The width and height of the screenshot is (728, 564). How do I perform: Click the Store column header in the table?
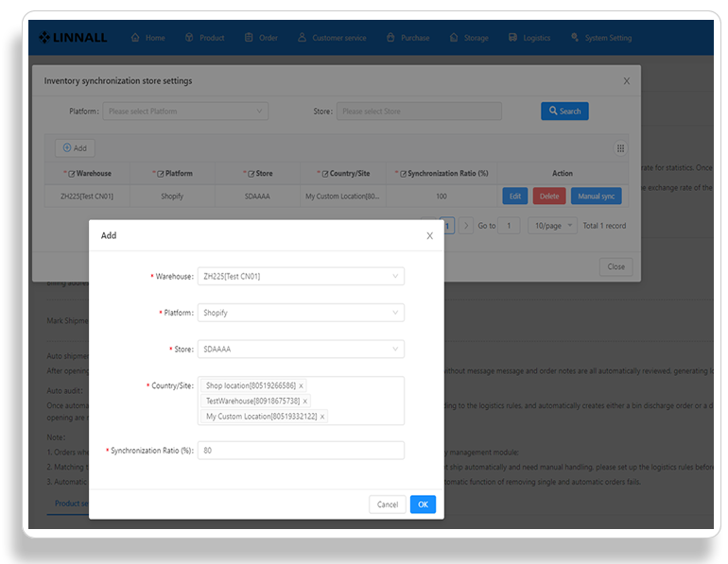tap(258, 174)
